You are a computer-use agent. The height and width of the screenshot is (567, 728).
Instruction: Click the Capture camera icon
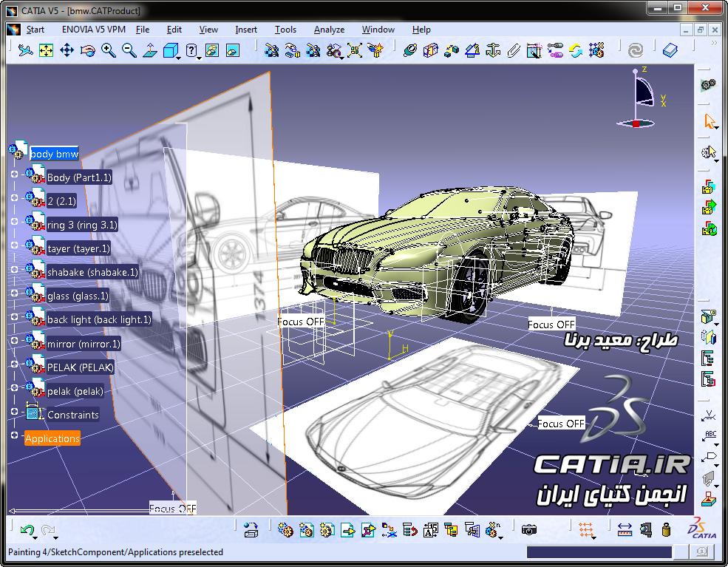coord(529,530)
